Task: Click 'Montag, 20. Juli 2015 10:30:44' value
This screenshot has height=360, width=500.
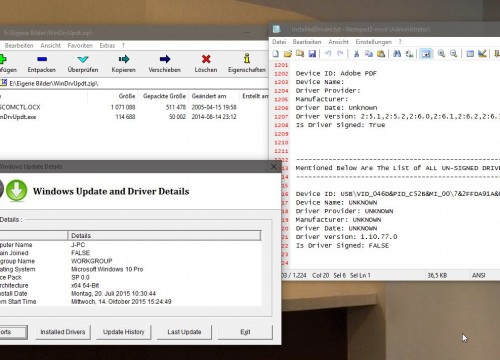Action: point(113,294)
